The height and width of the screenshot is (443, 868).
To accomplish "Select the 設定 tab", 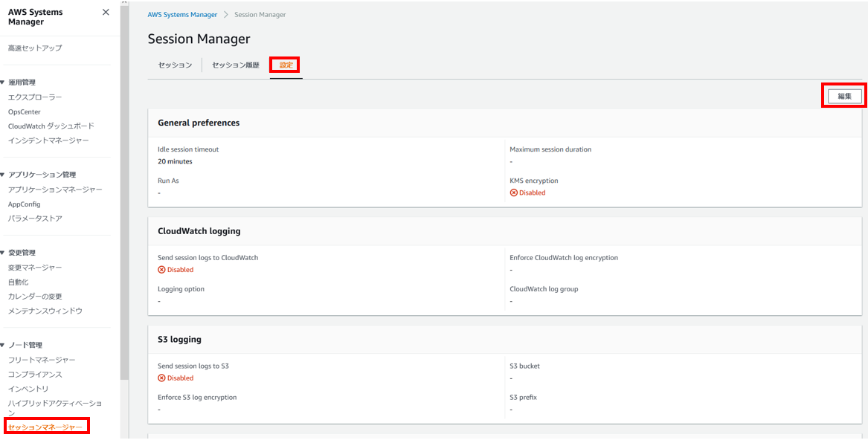I will pyautogui.click(x=286, y=65).
